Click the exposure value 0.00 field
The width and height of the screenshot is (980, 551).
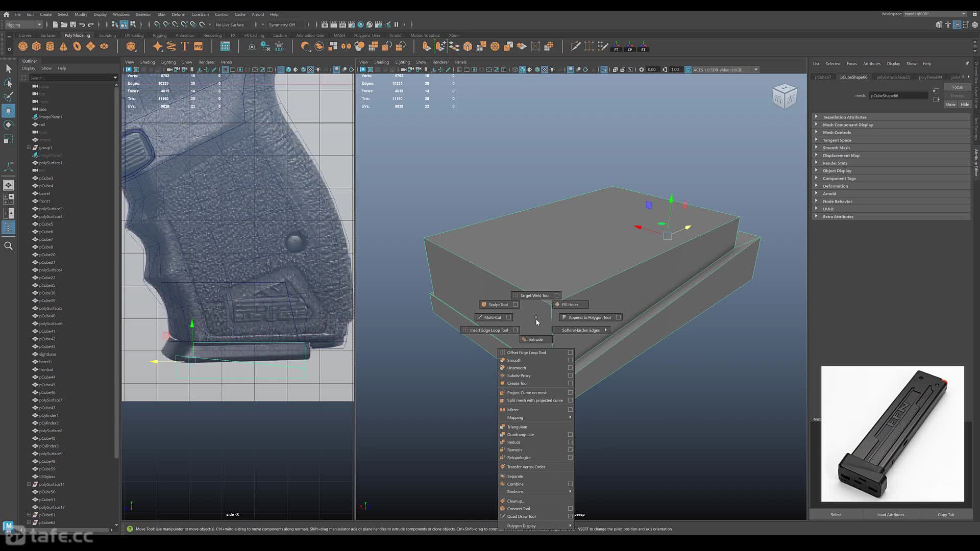[x=652, y=70]
